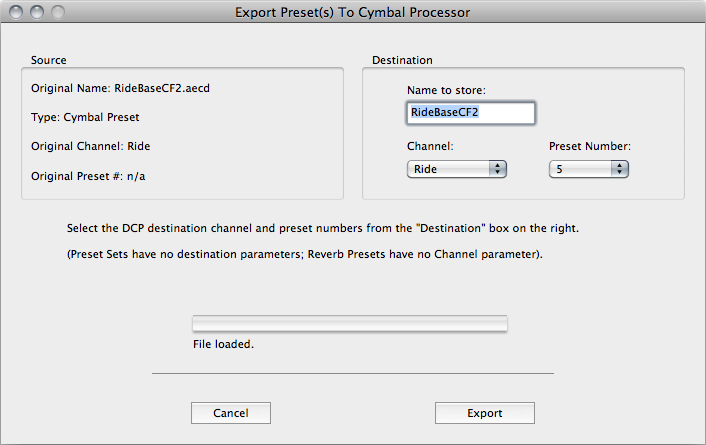Click the Name to store label
The image size is (706, 445).
click(x=446, y=90)
